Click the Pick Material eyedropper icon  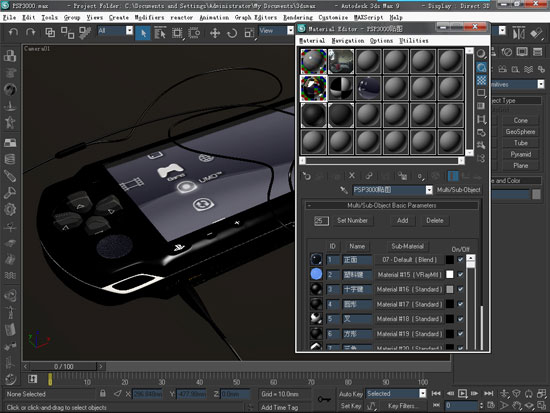coord(344,190)
